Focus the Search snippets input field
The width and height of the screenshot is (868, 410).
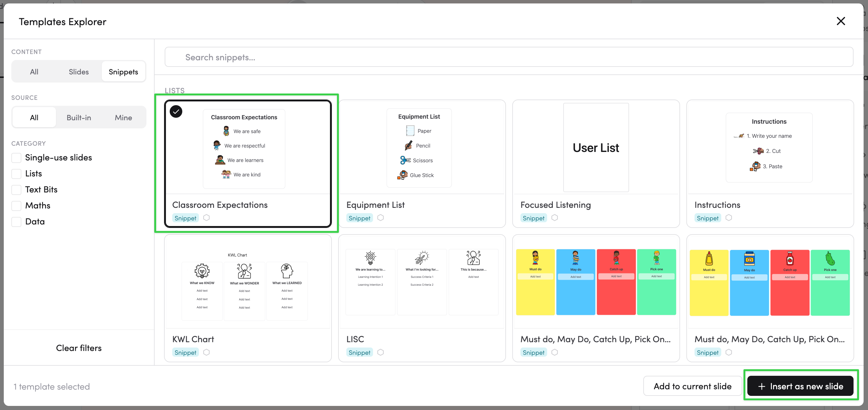[x=509, y=57]
